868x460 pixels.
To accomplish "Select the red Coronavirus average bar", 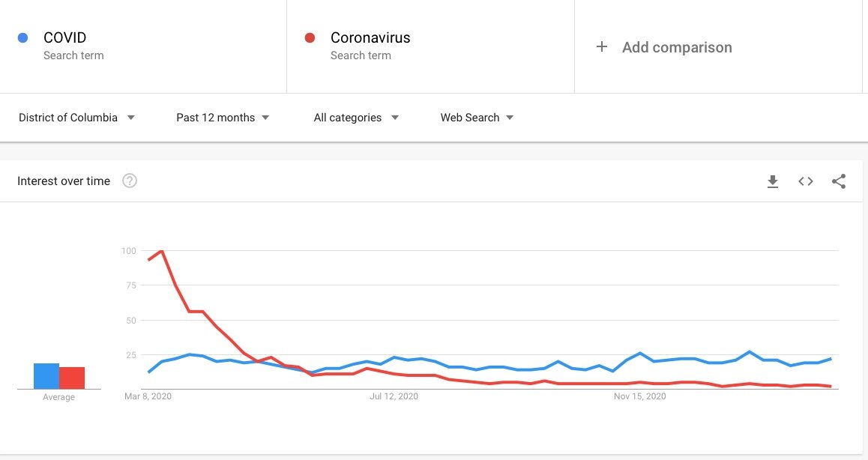I will [x=72, y=378].
